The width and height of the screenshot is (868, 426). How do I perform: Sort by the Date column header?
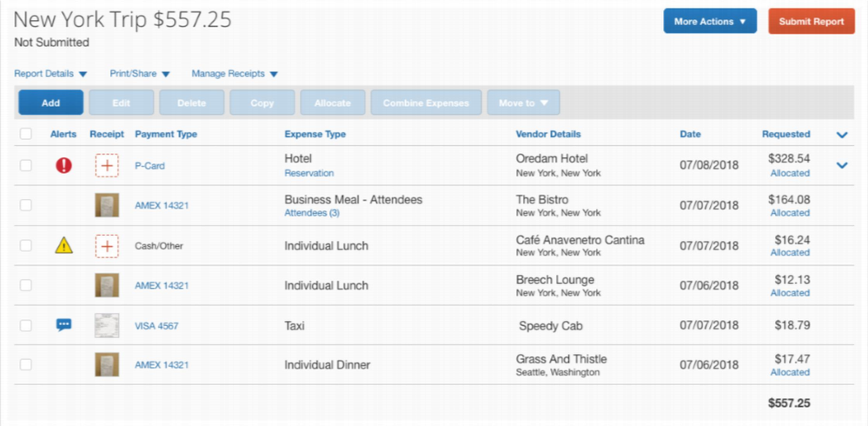690,134
